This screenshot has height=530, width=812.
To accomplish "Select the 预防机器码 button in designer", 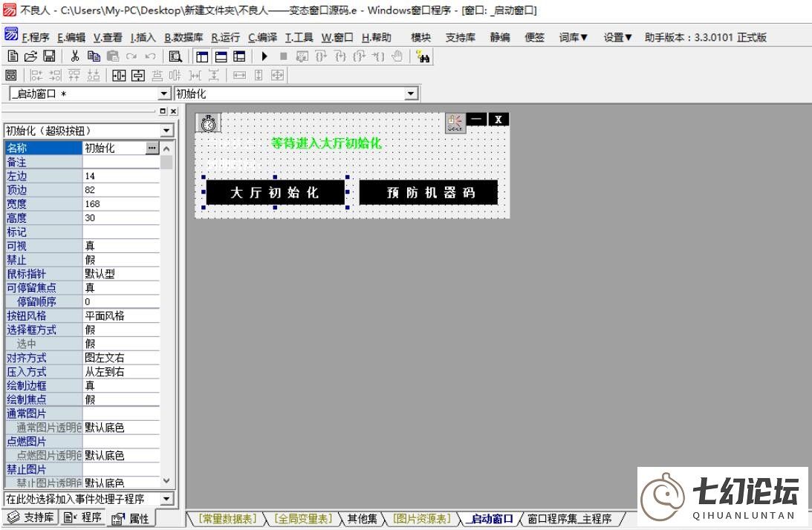I will point(428,192).
